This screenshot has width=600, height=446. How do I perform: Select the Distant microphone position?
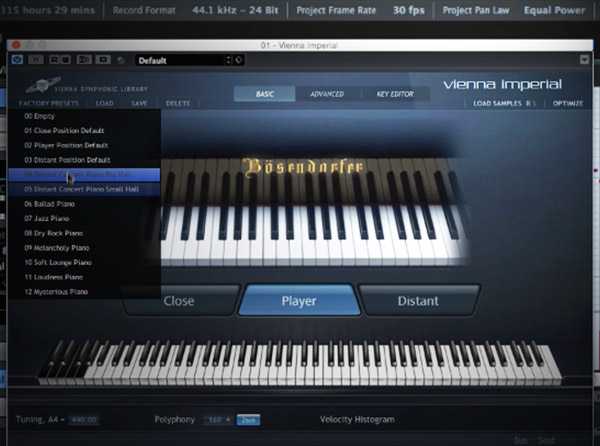(x=418, y=301)
